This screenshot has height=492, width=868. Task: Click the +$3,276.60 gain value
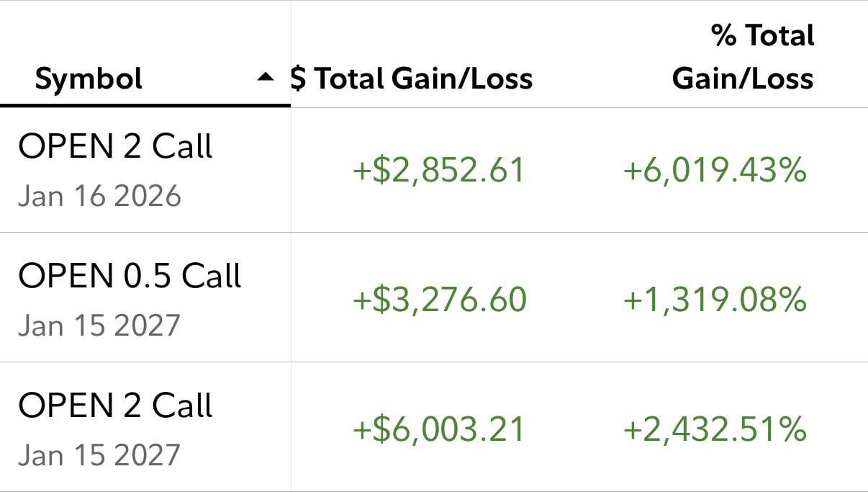[439, 300]
